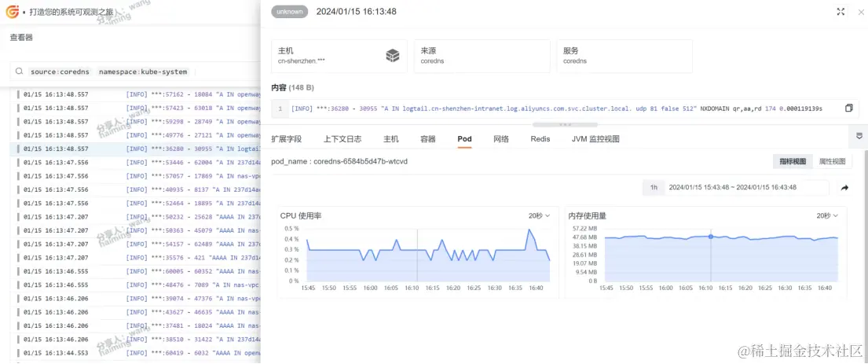The width and height of the screenshot is (868, 364).
Task: Select the Pod tab
Action: click(x=464, y=139)
